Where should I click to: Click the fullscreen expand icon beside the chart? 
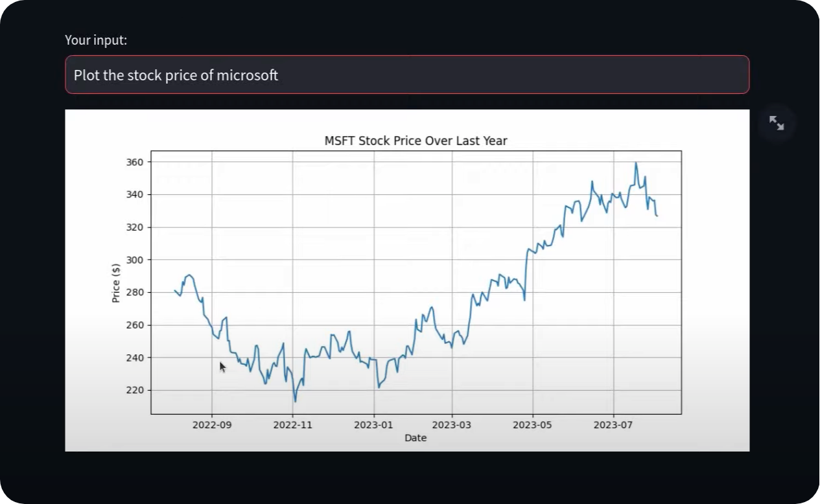776,123
